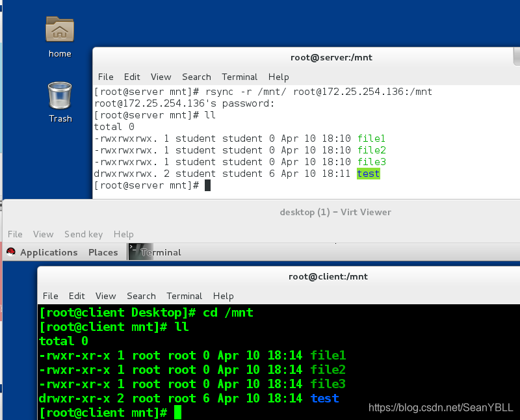Open Terminal menu in client terminal
Viewport: 520px width, 420px height.
(x=184, y=296)
